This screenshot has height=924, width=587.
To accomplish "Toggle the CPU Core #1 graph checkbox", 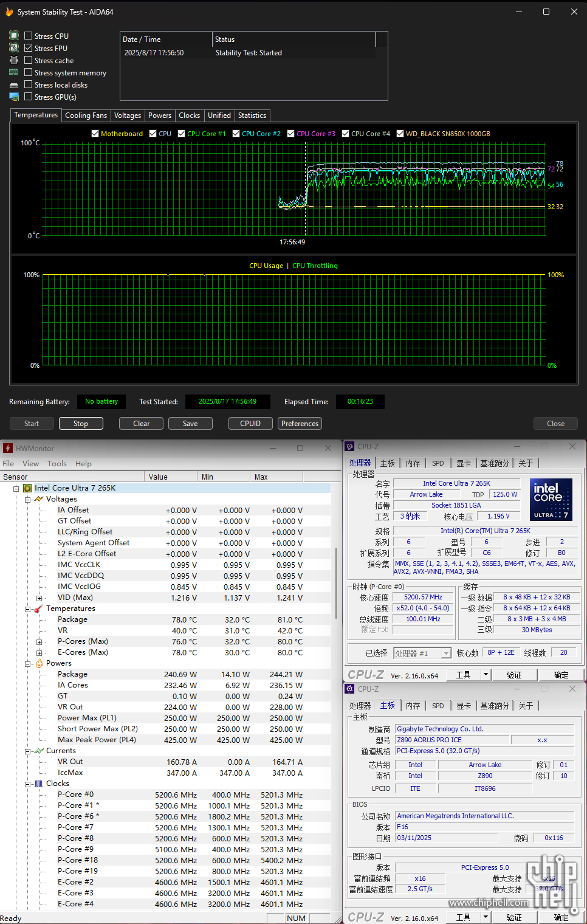I will [182, 134].
